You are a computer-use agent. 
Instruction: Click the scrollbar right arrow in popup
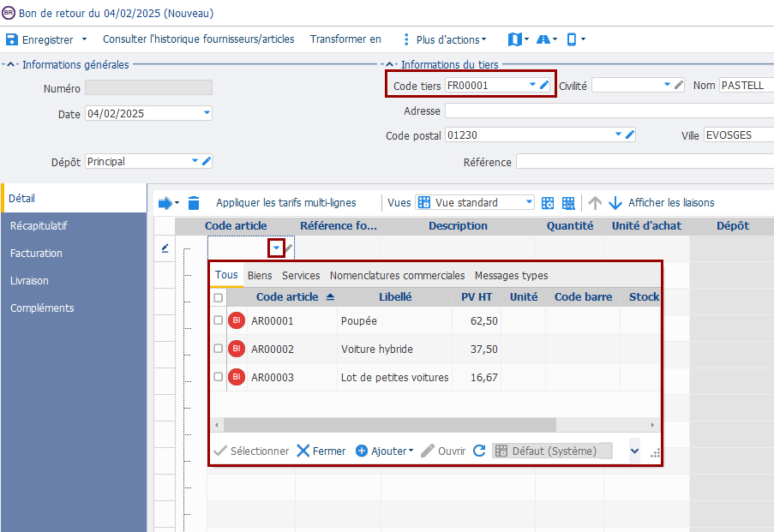[x=652, y=424]
